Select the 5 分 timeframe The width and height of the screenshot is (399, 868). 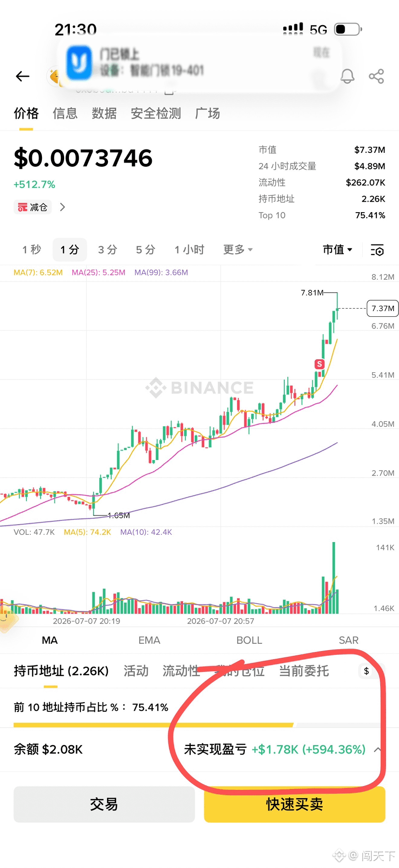[146, 250]
